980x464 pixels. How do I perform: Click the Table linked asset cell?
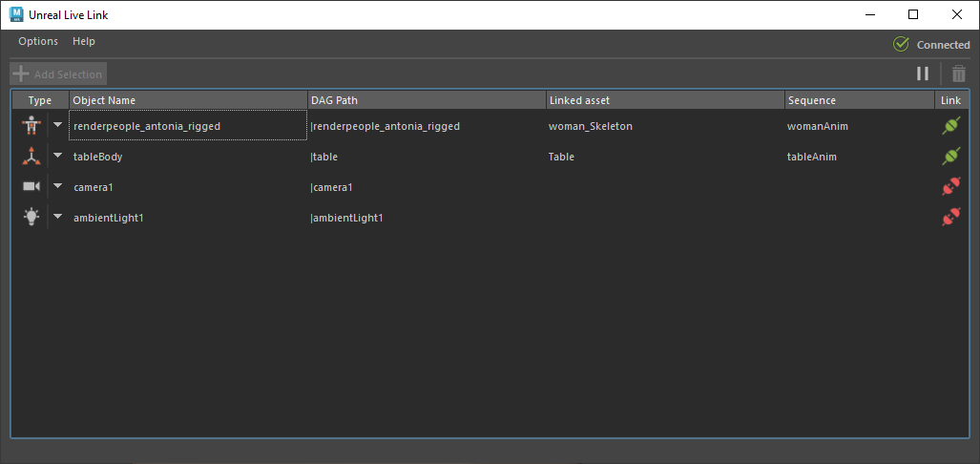(666, 157)
